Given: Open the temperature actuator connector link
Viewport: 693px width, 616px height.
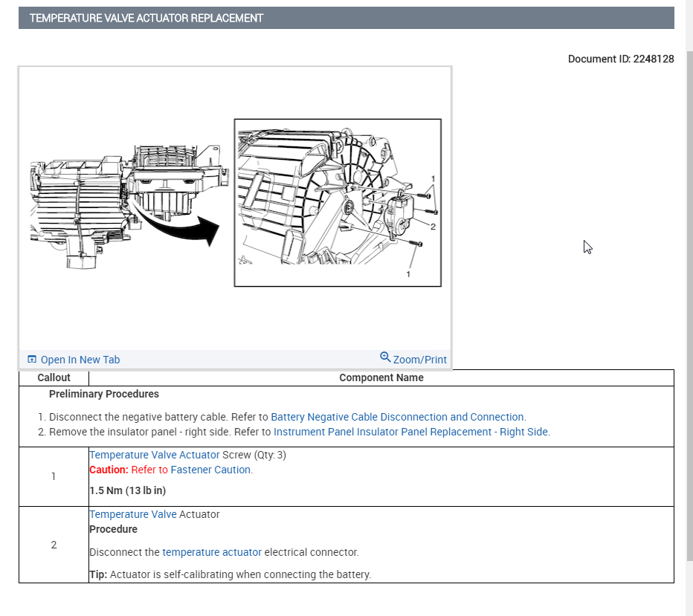Looking at the screenshot, I should pos(212,552).
